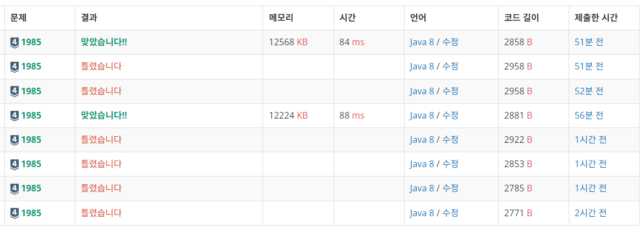Click 틀렸습니다 result in the 2853 B row

[x=101, y=164]
